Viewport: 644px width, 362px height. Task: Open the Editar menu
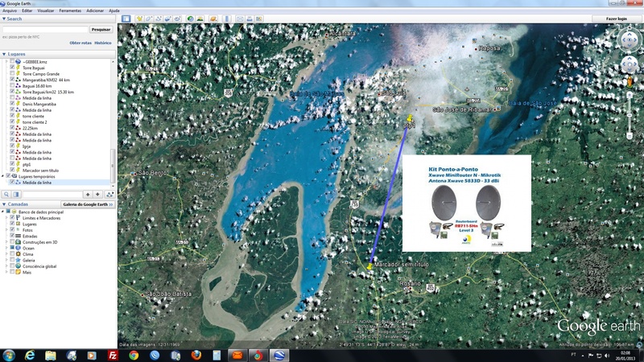pyautogui.click(x=27, y=10)
